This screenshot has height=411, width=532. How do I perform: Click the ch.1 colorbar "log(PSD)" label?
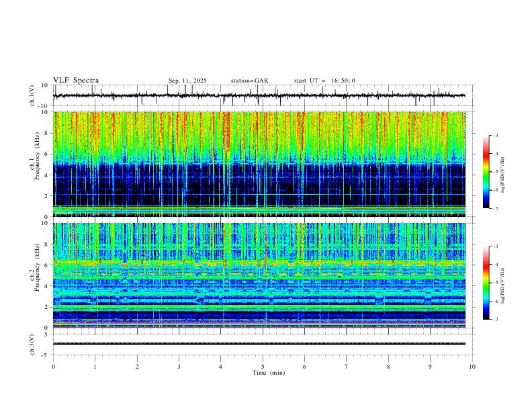(503, 175)
